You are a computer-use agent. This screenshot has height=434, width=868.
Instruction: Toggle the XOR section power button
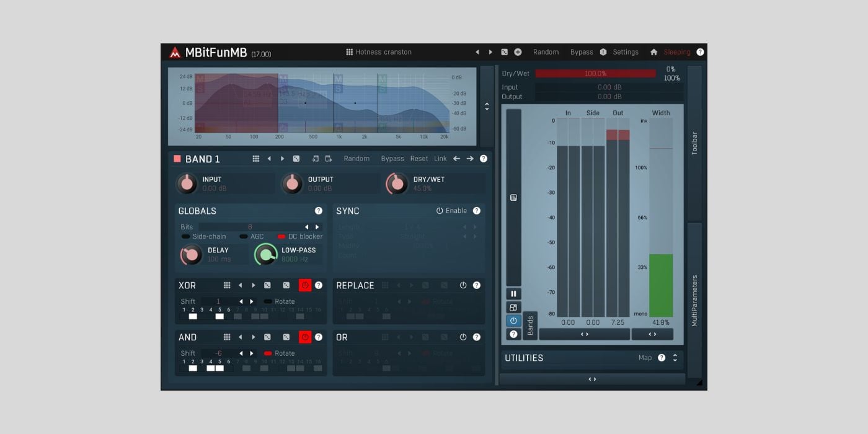305,285
